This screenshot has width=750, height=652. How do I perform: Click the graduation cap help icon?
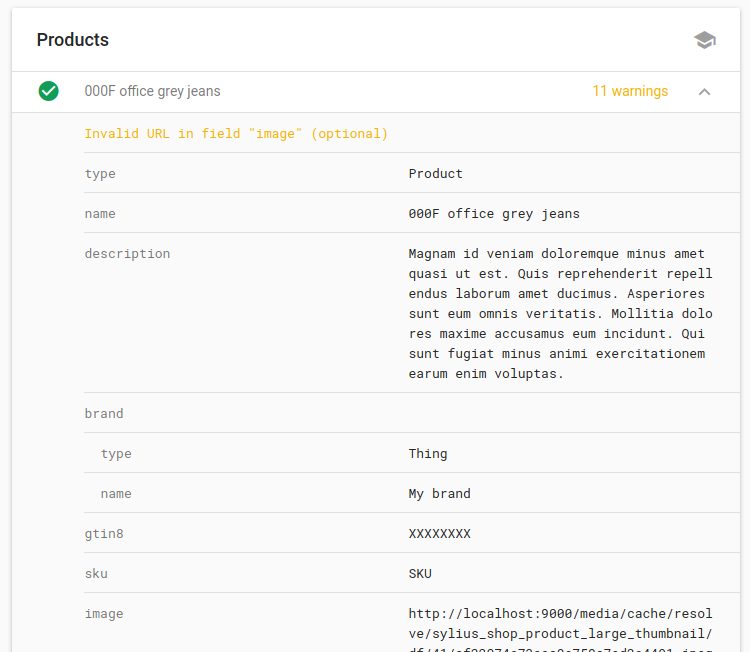pyautogui.click(x=705, y=40)
